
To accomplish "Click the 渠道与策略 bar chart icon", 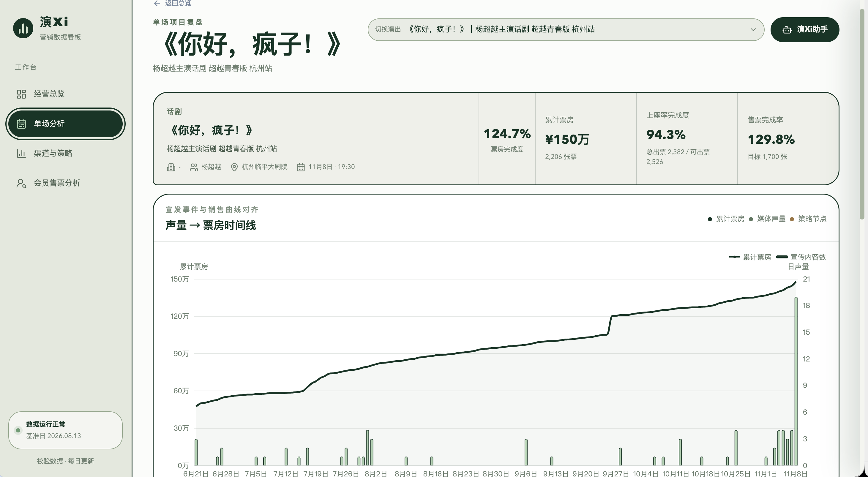I will pos(21,153).
